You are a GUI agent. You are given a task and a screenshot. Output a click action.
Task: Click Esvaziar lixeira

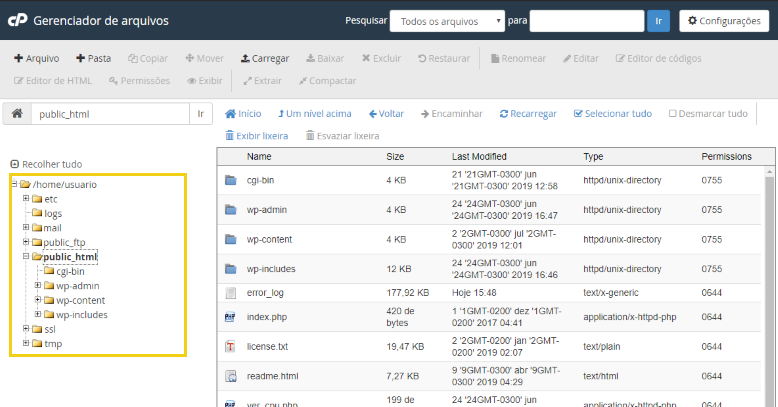[x=342, y=136]
